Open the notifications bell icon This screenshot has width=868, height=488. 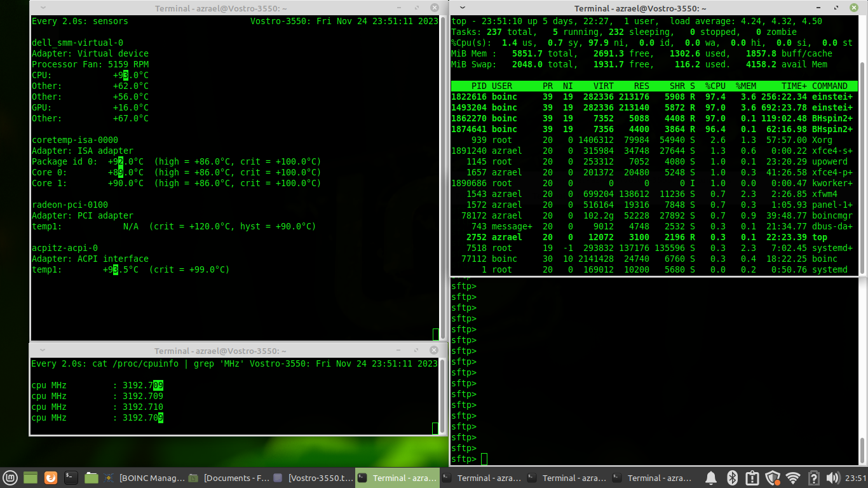(x=711, y=478)
